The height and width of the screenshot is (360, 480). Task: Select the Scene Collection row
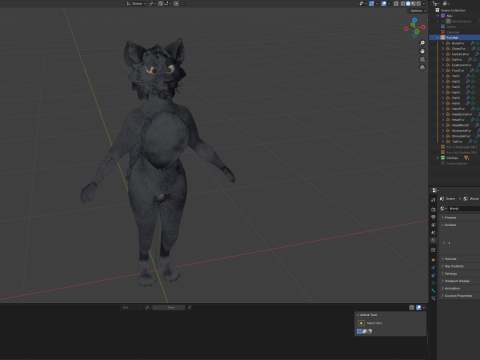(x=454, y=10)
